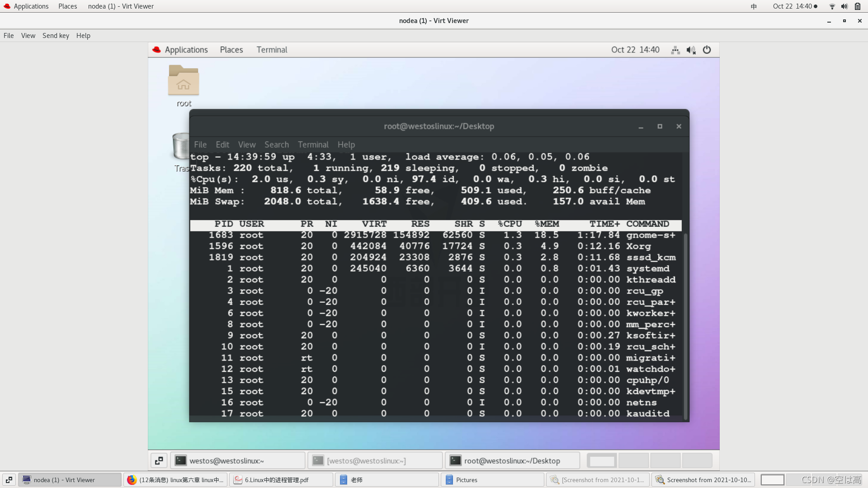
Task: Click the host volume icon
Action: [844, 6]
